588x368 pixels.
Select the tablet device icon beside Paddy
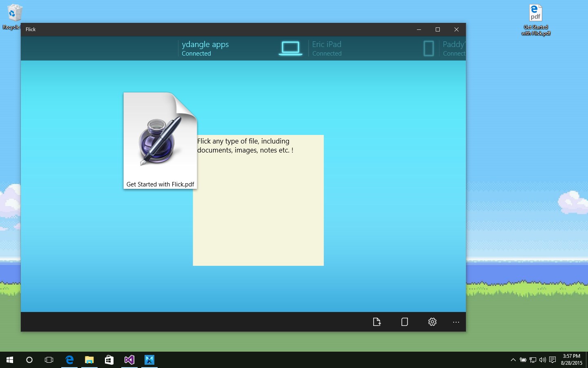coord(429,48)
